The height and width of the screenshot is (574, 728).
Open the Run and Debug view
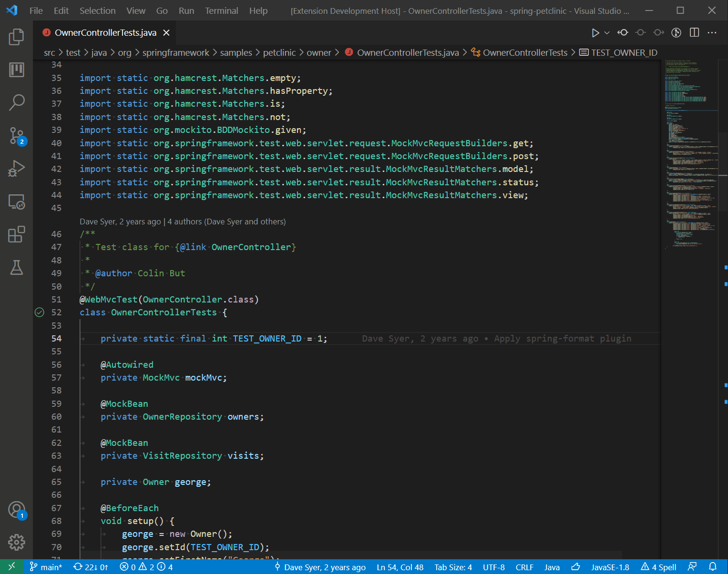pos(17,169)
